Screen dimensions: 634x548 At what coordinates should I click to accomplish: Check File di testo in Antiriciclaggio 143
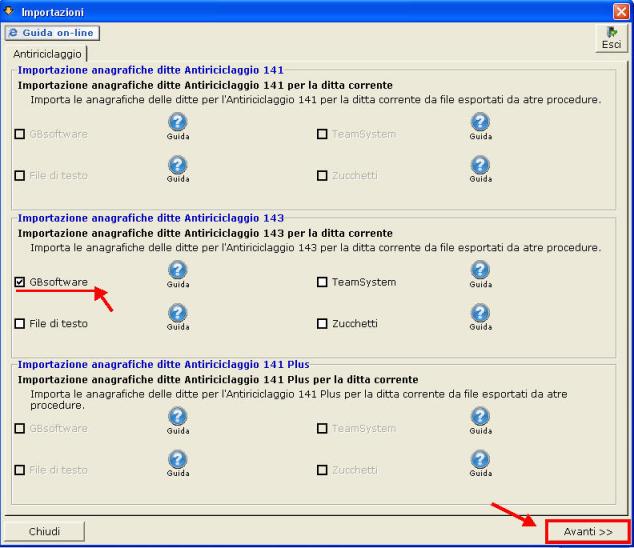(x=19, y=324)
